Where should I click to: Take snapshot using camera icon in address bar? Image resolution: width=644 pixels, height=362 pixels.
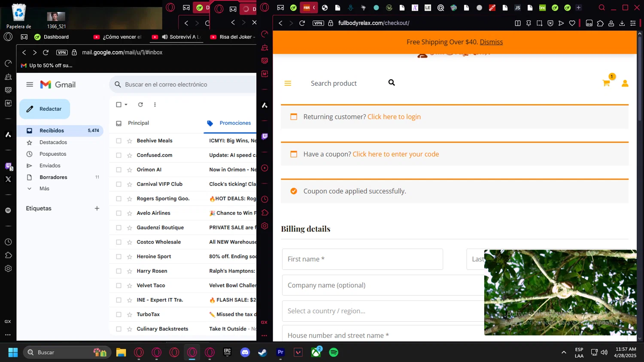click(x=540, y=23)
